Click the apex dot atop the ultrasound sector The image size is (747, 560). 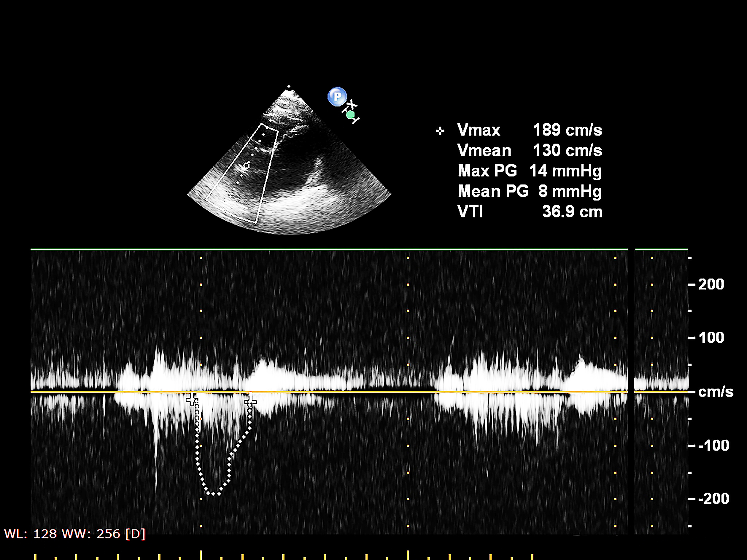289,87
